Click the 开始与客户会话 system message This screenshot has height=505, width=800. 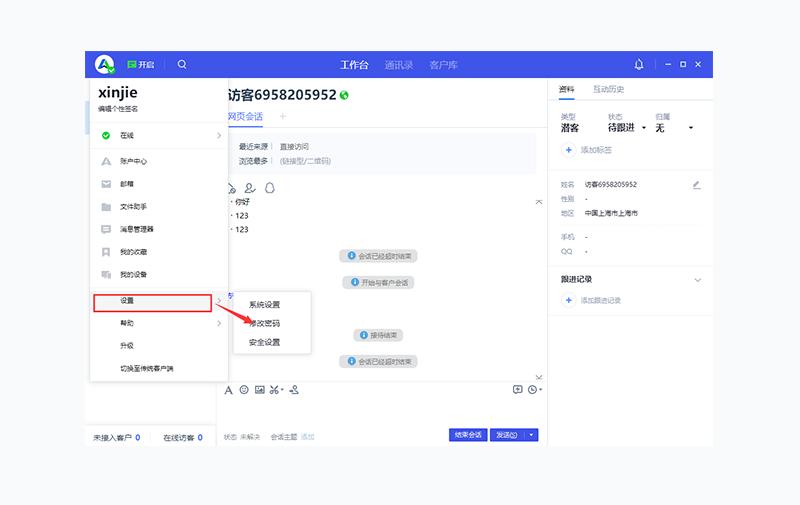(378, 283)
